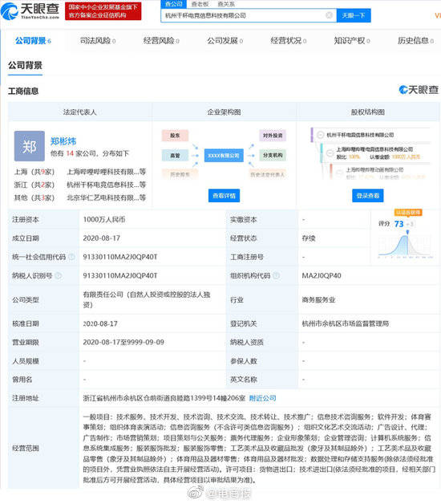Click the 2020-08-17至9999-09-09 business term

[x=123, y=343]
